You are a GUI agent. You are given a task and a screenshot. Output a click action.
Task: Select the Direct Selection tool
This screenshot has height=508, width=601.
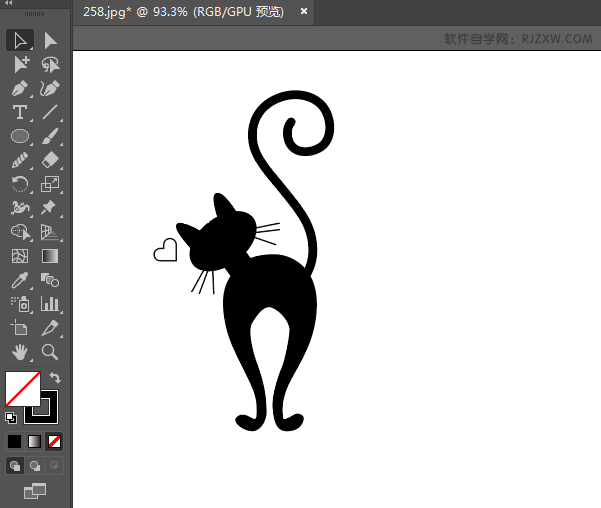50,40
